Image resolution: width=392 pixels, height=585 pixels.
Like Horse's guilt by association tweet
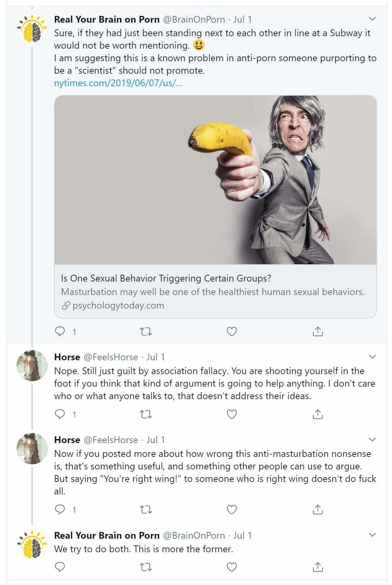232,414
